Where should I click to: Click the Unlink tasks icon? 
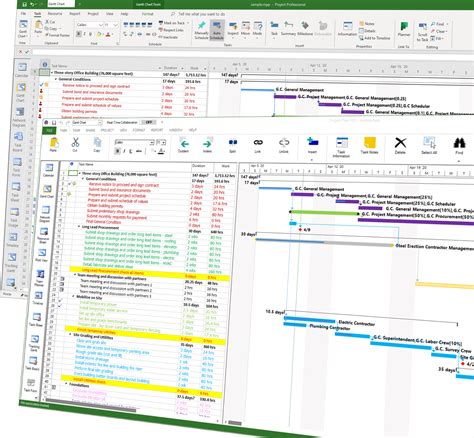[x=284, y=145]
